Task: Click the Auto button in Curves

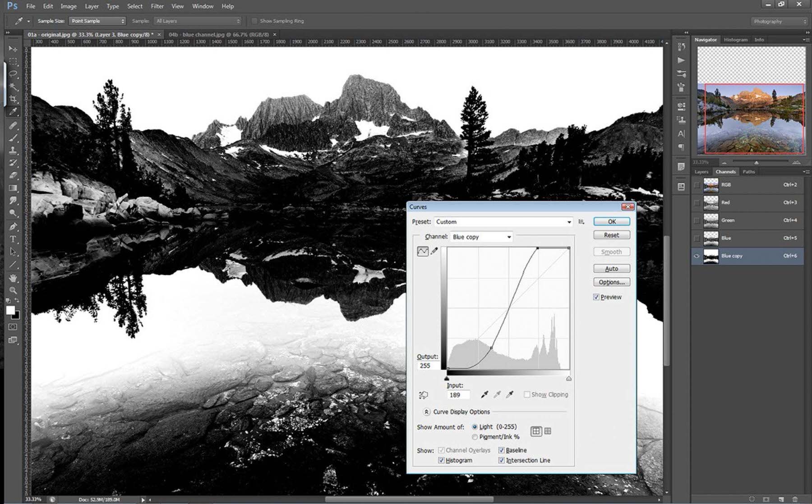Action: [x=612, y=269]
